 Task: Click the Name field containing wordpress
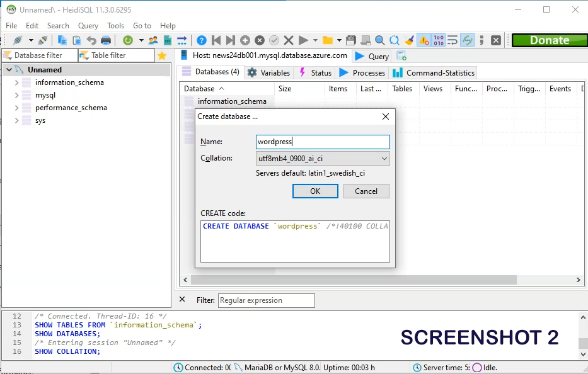[x=323, y=142]
